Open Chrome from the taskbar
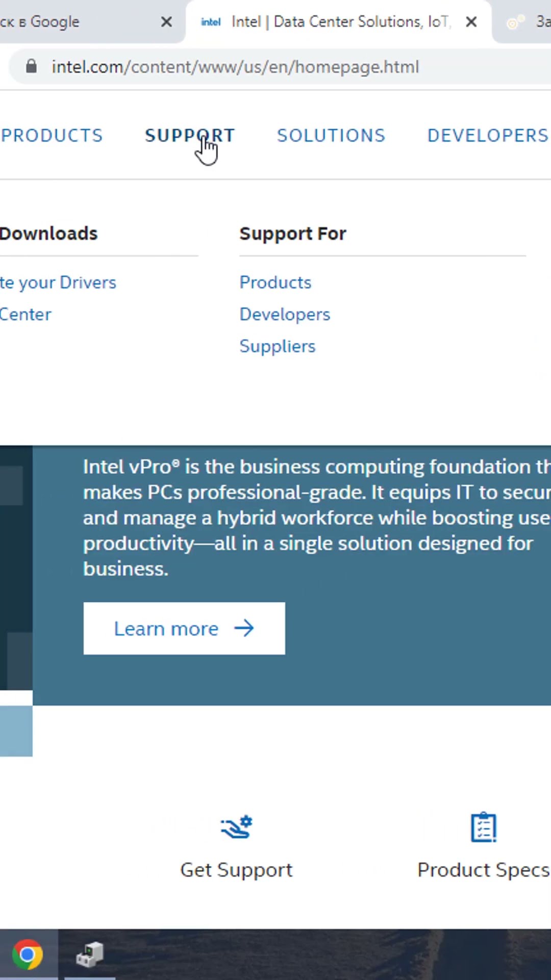551x980 pixels. pyautogui.click(x=28, y=954)
